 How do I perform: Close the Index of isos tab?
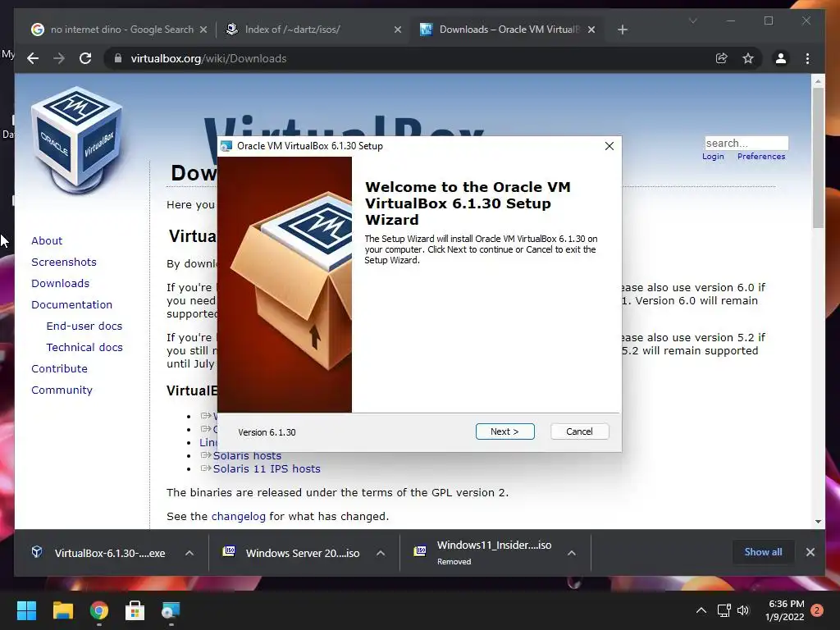pyautogui.click(x=398, y=30)
